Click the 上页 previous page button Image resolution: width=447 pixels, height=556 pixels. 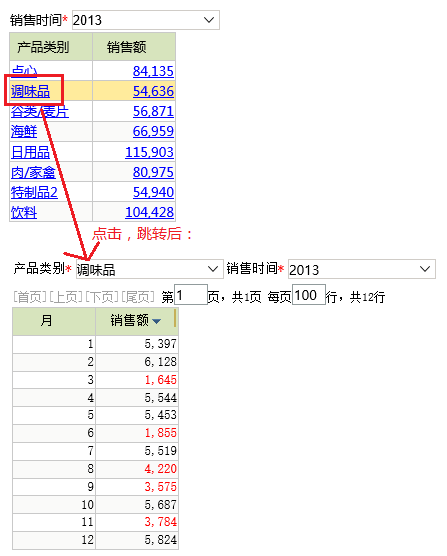click(66, 297)
